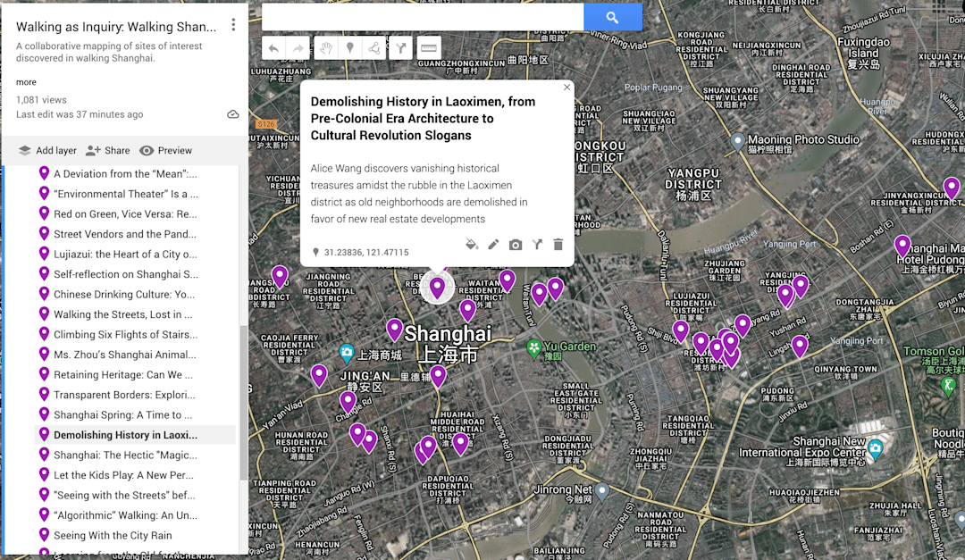Select "Lujiazui: the Heart of a City" list item
The width and height of the screenshot is (965, 560).
coord(125,255)
